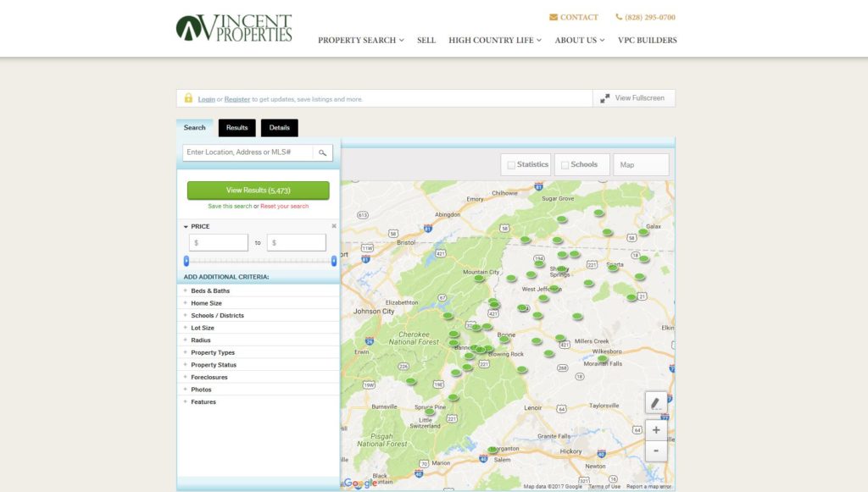This screenshot has width=868, height=492.
Task: Expand the Beds & Baths criteria
Action: click(x=209, y=290)
